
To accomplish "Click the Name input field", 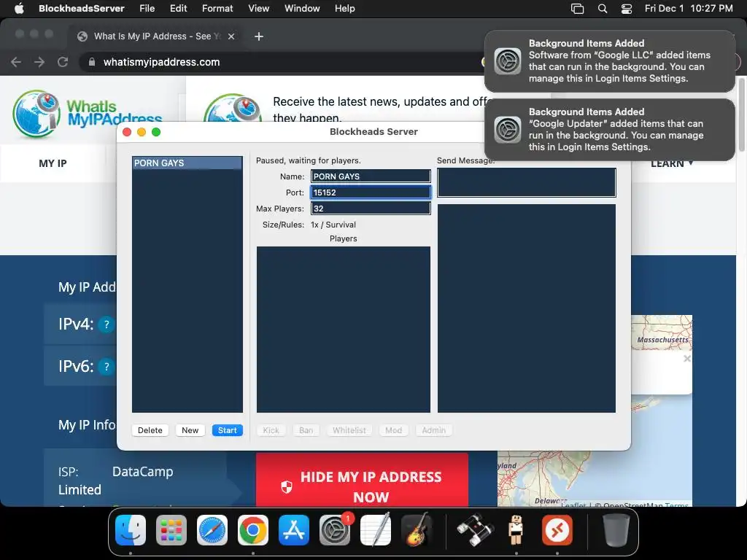I will point(371,176).
